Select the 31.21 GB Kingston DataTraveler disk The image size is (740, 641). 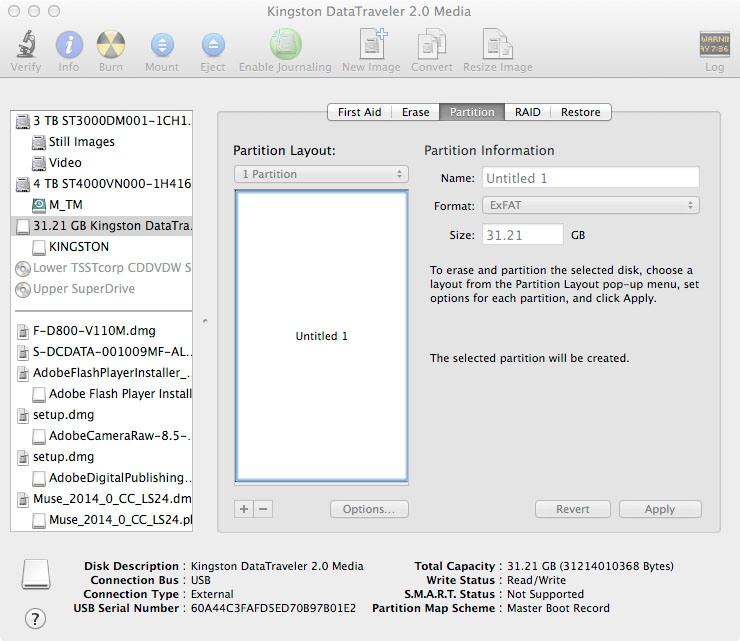coord(102,226)
